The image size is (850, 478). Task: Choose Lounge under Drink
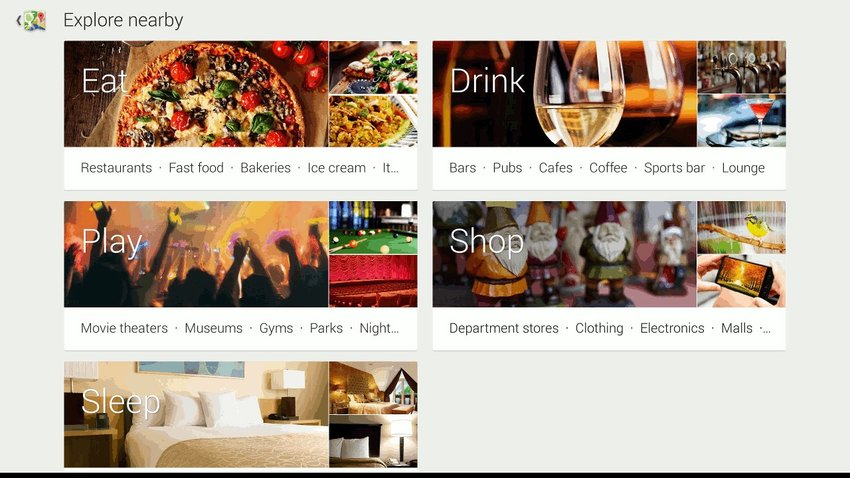coord(743,168)
